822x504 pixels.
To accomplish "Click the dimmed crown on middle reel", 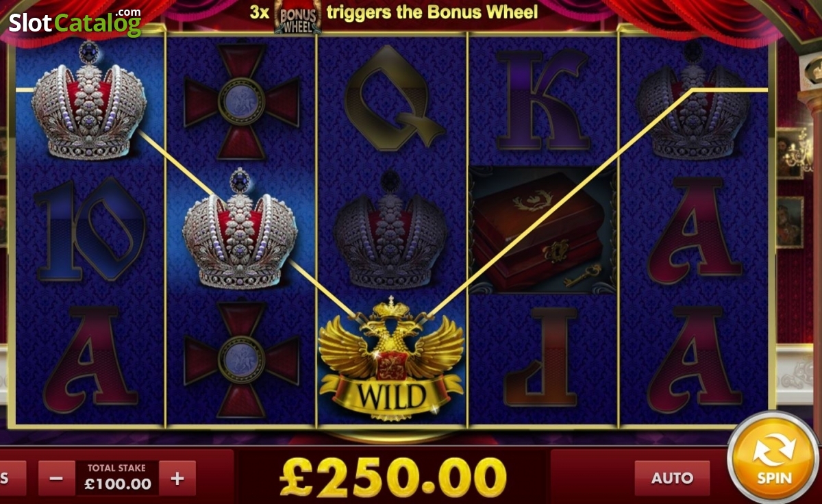I will (x=390, y=230).
